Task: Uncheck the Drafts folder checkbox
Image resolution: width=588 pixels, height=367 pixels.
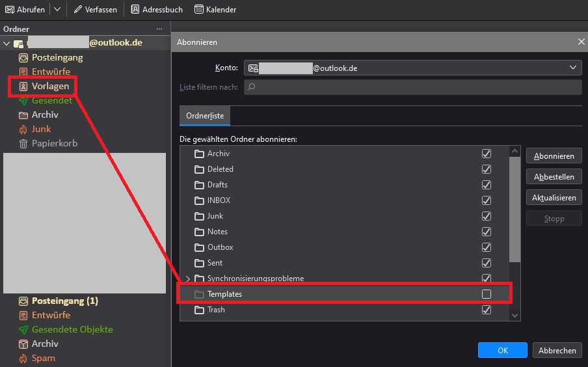Action: click(x=486, y=185)
